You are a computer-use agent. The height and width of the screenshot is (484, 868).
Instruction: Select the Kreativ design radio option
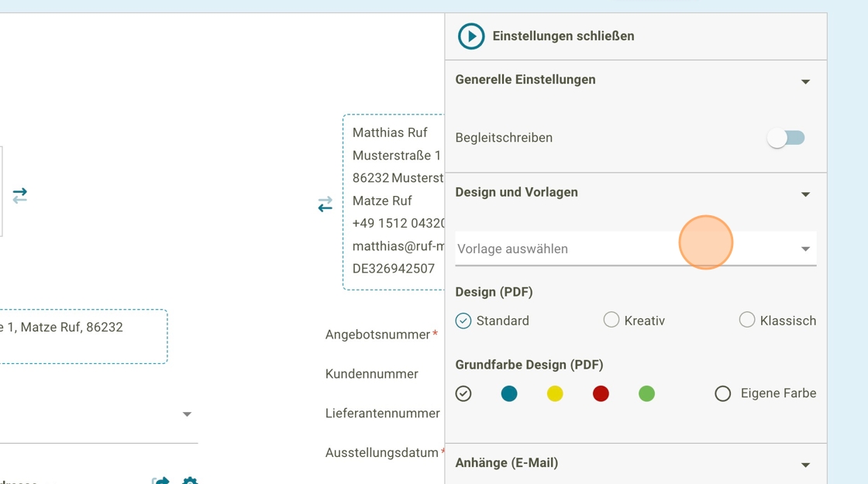click(611, 320)
